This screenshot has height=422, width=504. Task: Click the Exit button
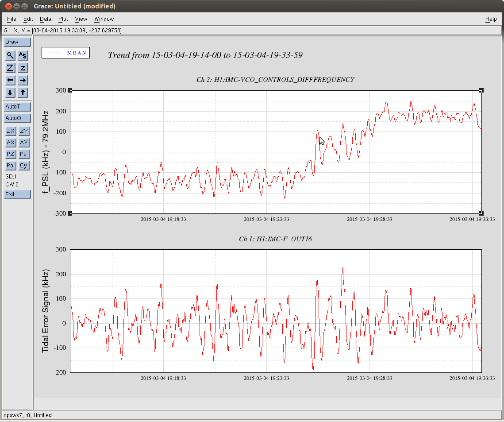(17, 194)
